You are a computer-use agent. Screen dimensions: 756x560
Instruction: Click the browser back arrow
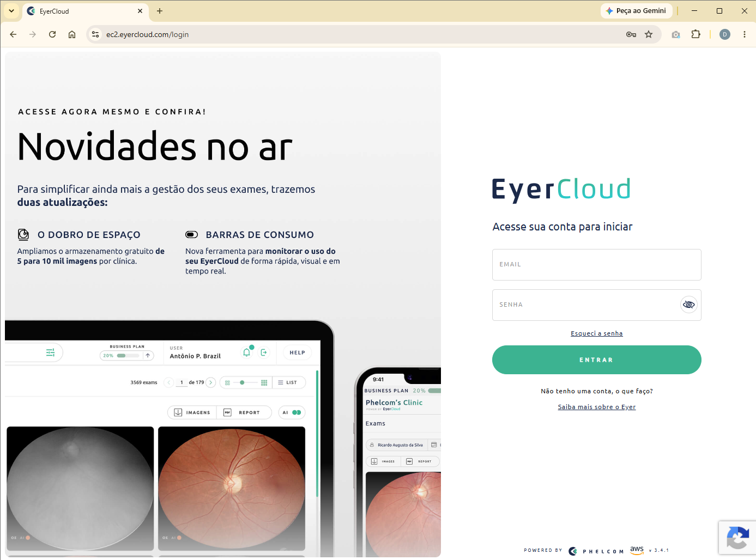[x=13, y=34]
